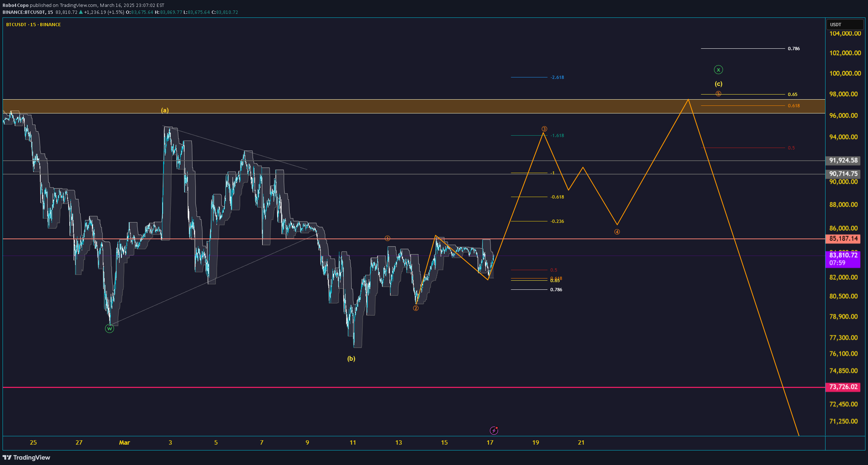Click the lightning event icon above time axis
This screenshot has height=465, width=868.
(x=494, y=430)
